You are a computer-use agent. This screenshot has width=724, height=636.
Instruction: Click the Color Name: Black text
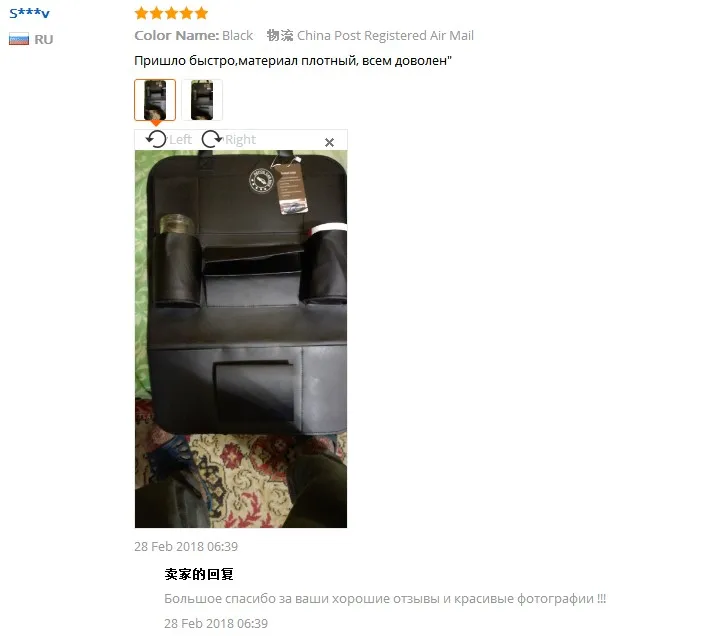[x=194, y=36]
